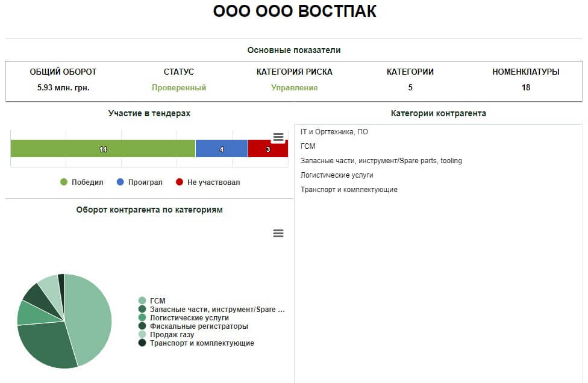This screenshot has width=588, height=383.
Task: Select Транспорт и комплектующие in categories list
Action: tap(349, 190)
